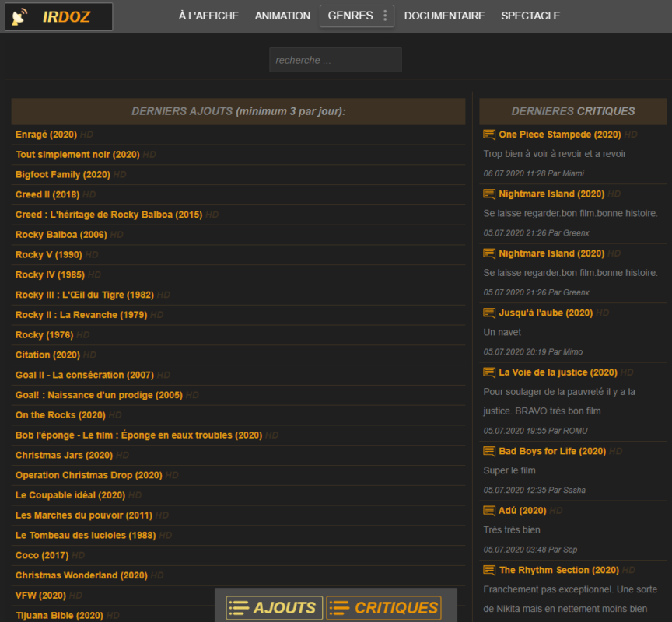Open Christmas Wonderland (2020)
The width and height of the screenshot is (672, 622).
[x=82, y=575]
